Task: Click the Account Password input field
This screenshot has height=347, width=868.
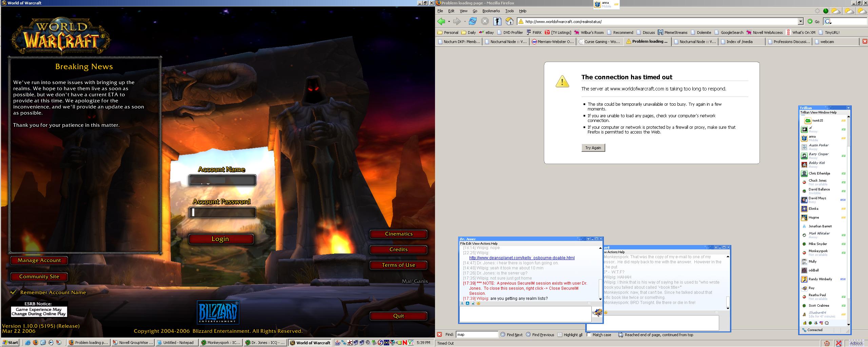Action: (x=222, y=212)
